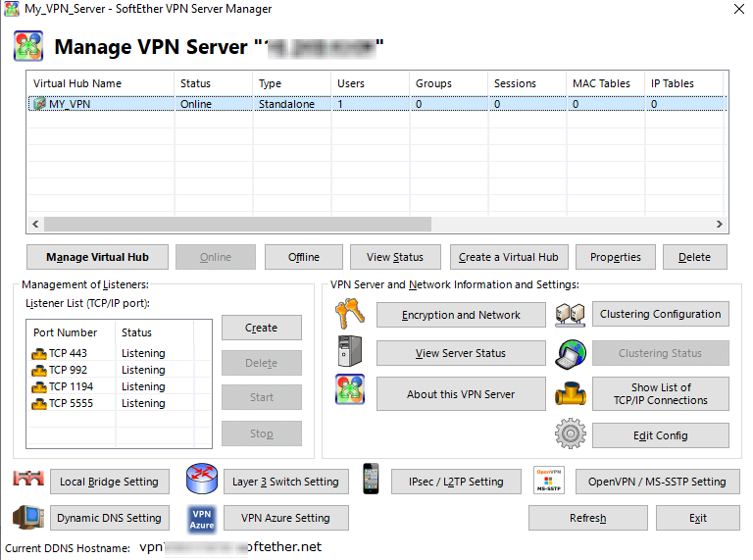Click the two-servers clustering configuration icon
The height and width of the screenshot is (560, 753).
(x=570, y=315)
